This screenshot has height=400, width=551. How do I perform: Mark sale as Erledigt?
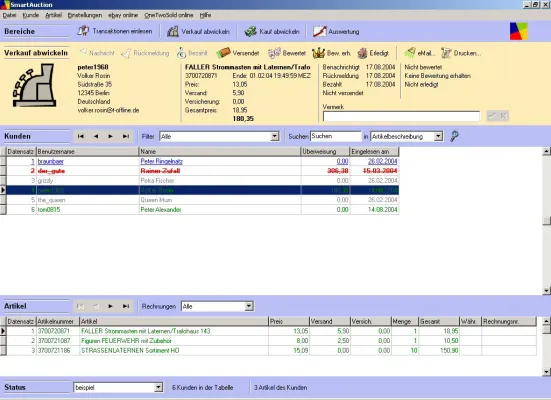pos(373,53)
